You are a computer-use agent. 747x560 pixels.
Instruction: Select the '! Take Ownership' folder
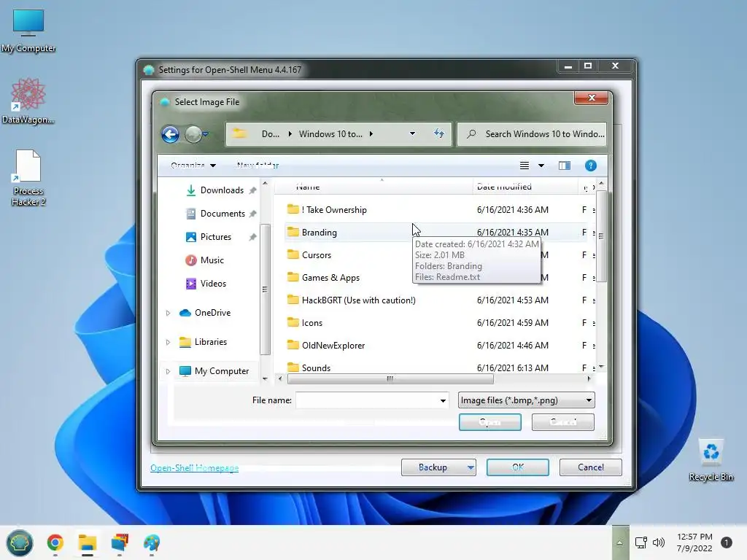[x=334, y=209]
